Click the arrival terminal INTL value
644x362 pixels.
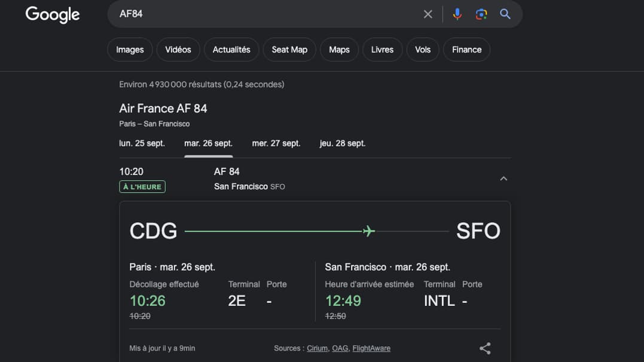(x=439, y=301)
